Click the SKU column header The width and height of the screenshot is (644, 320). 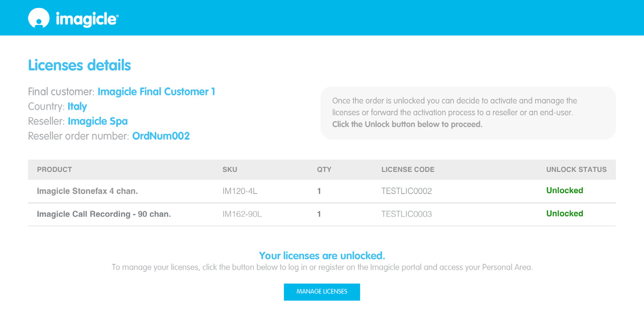pos(230,169)
